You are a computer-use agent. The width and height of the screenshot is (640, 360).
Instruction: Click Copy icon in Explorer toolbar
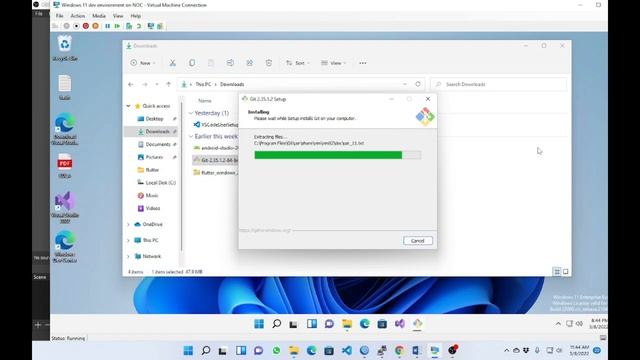coord(192,63)
